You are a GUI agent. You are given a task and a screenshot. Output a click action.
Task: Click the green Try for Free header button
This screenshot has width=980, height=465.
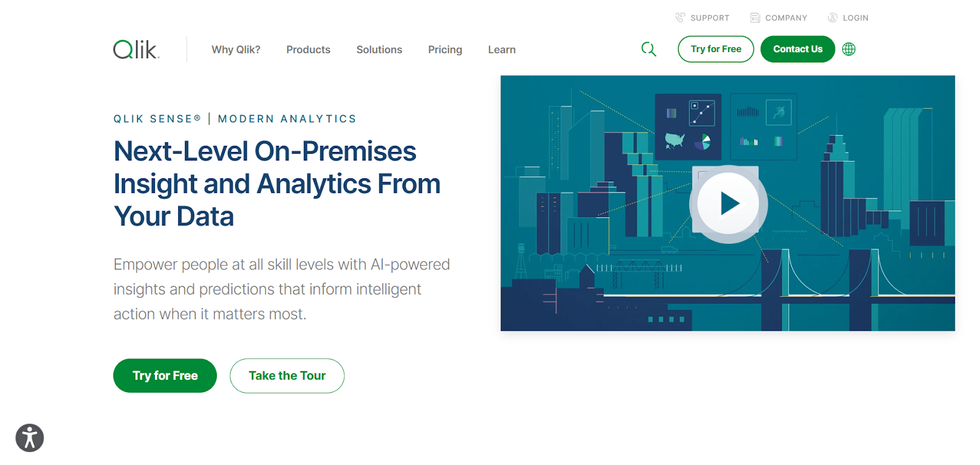click(x=715, y=49)
